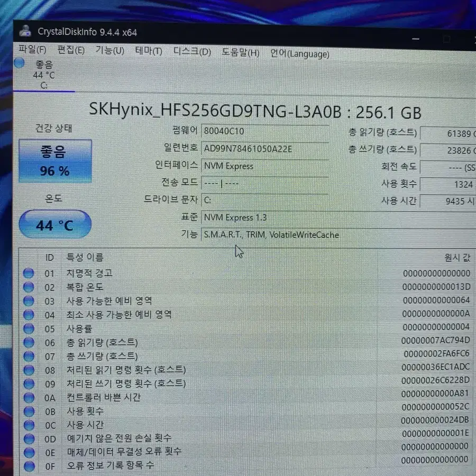This screenshot has width=476, height=476.
Task: Click the serial number field AD99N78461050A22E
Action: coord(265,149)
